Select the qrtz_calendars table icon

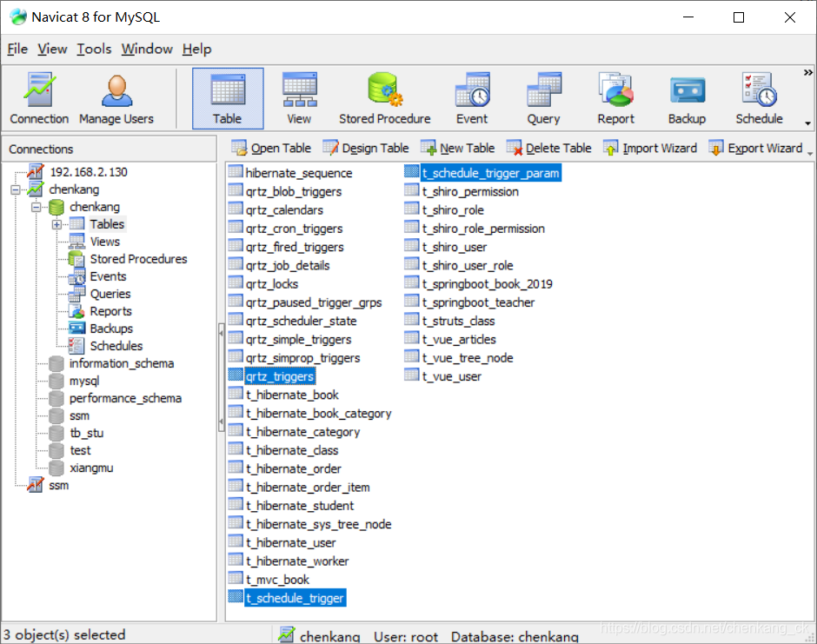236,209
